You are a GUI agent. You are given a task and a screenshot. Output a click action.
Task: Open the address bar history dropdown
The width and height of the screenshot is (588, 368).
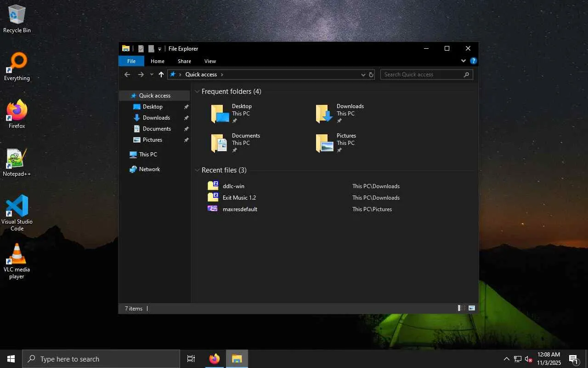click(363, 75)
